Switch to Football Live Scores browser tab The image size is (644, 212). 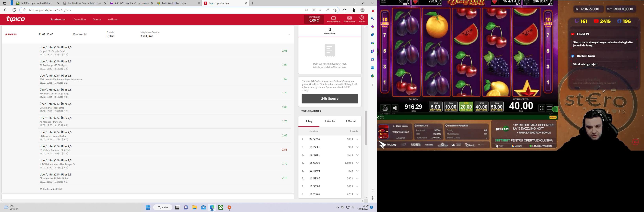coord(84,3)
